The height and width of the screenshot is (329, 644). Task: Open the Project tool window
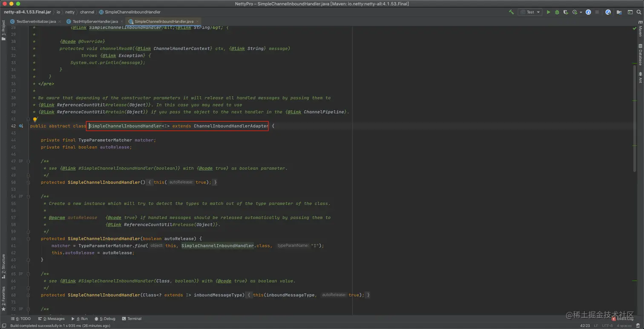[3, 30]
